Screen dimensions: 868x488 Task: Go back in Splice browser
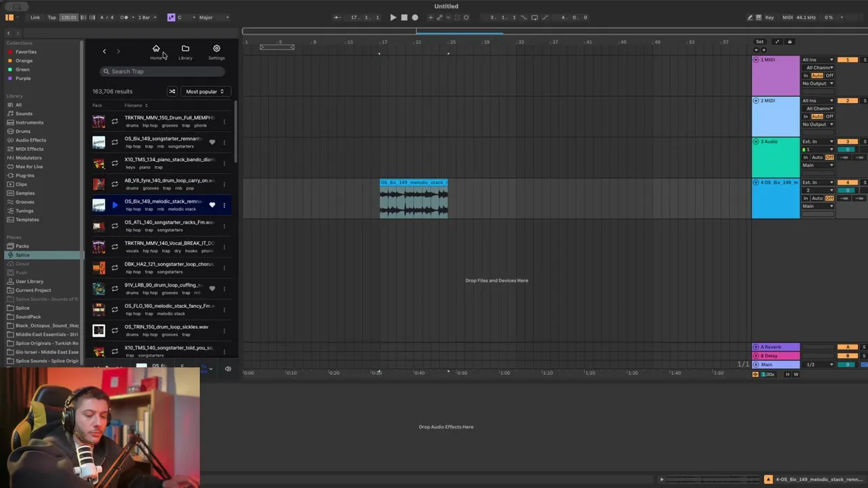tap(104, 52)
